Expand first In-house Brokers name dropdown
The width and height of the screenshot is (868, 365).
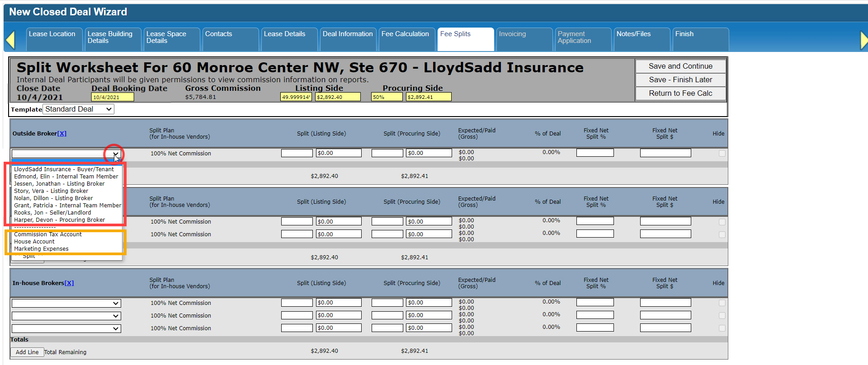[x=66, y=304]
